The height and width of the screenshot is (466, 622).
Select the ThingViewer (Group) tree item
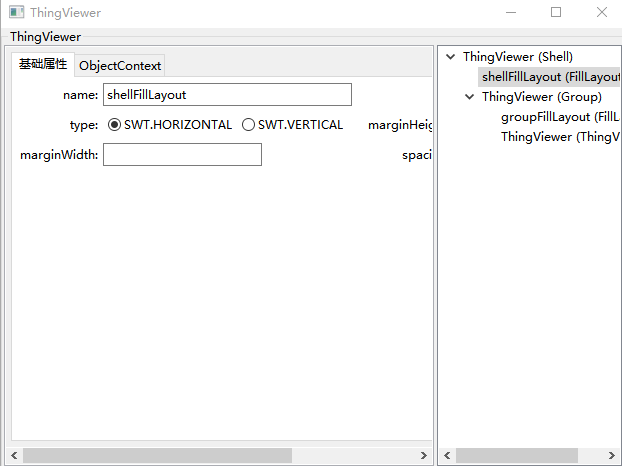[x=541, y=97]
